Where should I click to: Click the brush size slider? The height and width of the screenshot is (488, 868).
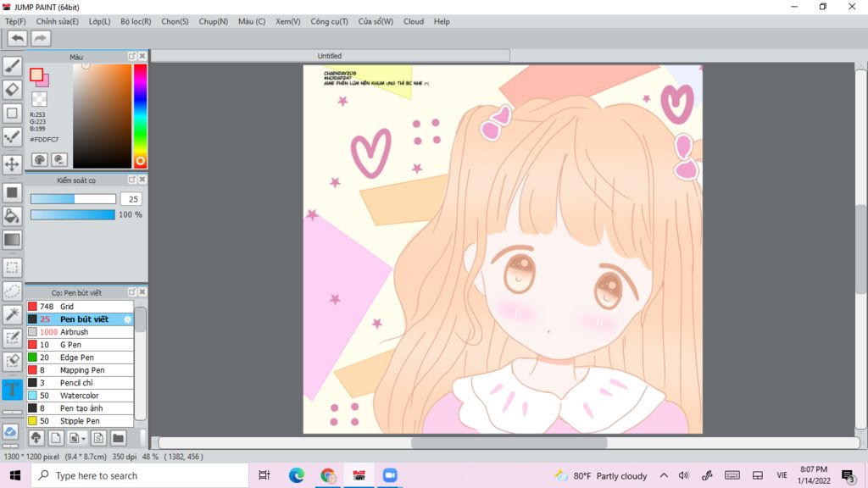[x=73, y=198]
